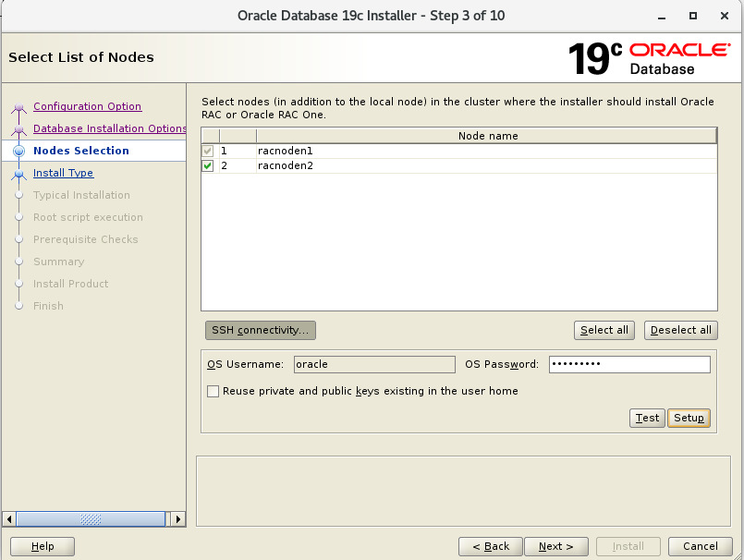Viewport: 744px width, 560px height.
Task: Open the Configuration Option step link
Action: [x=87, y=106]
